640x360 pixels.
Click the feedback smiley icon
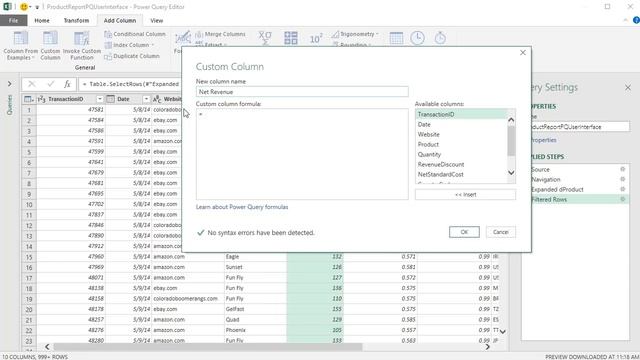click(x=24, y=7)
